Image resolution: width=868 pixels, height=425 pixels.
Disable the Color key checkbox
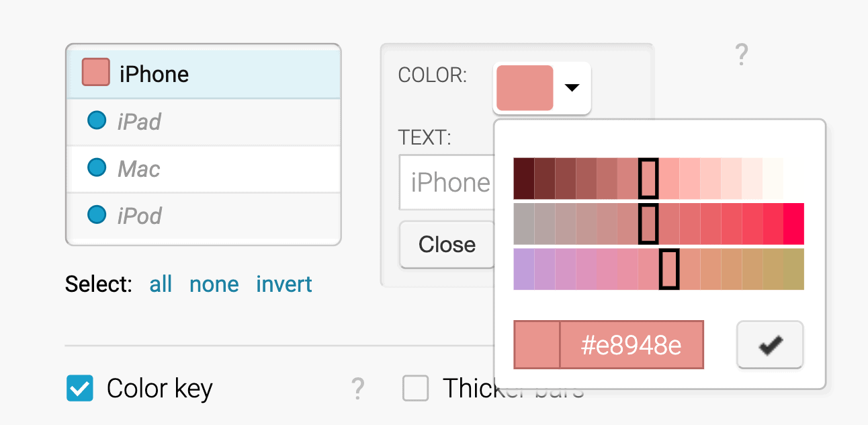pos(80,389)
